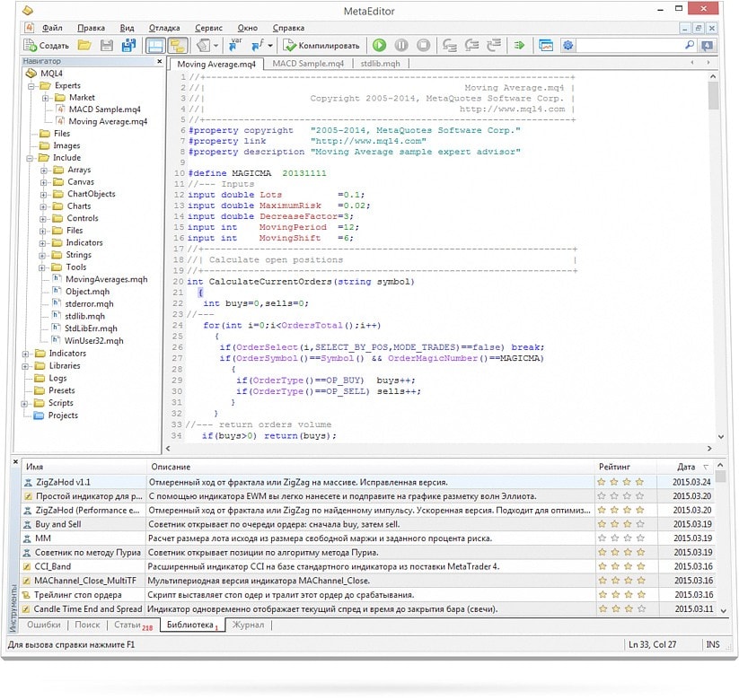The image size is (739, 700).
Task: Click the Создать (New) toolbar button
Action: point(47,46)
